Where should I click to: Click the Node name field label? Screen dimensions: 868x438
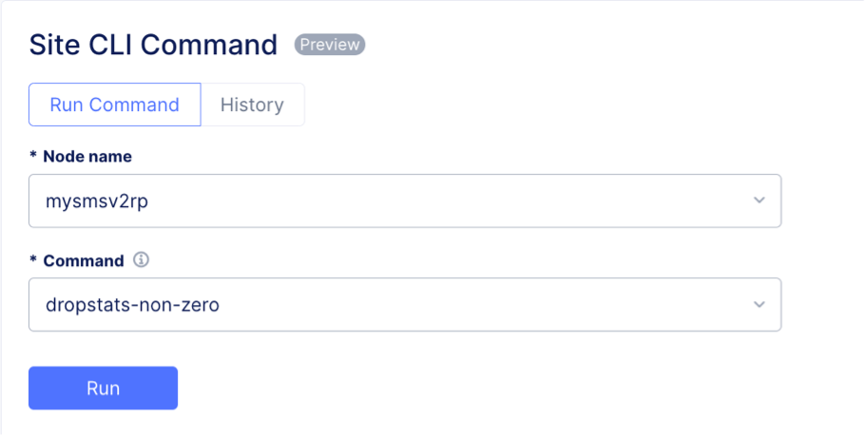click(87, 157)
